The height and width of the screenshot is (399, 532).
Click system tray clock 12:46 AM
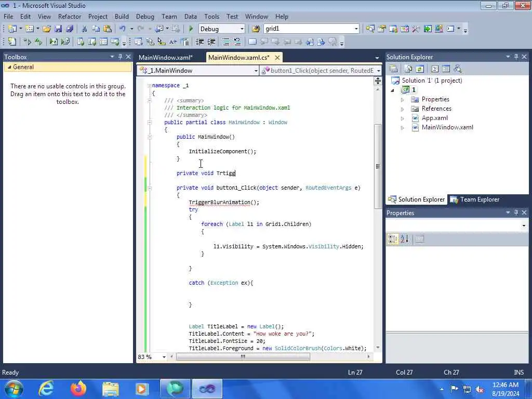(506, 385)
